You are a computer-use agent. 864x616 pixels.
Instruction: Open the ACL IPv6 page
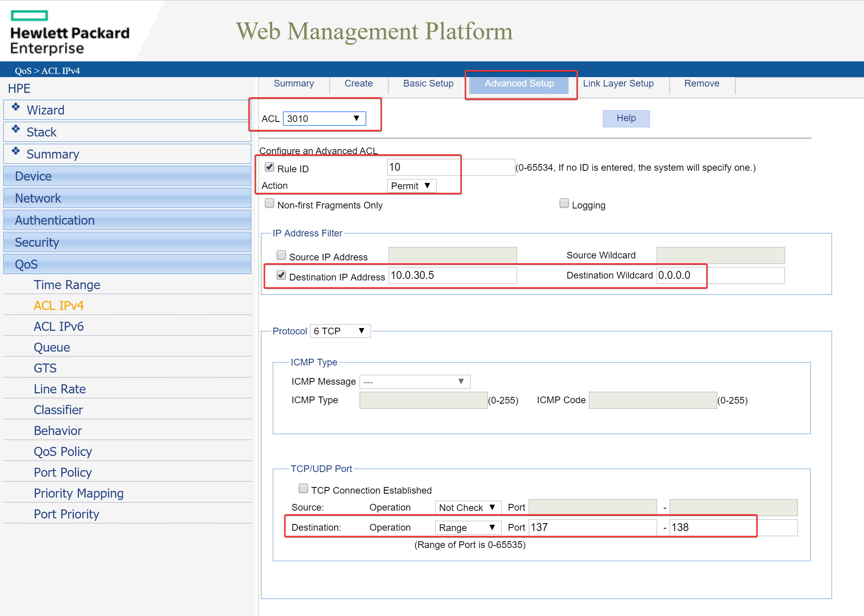tap(59, 326)
